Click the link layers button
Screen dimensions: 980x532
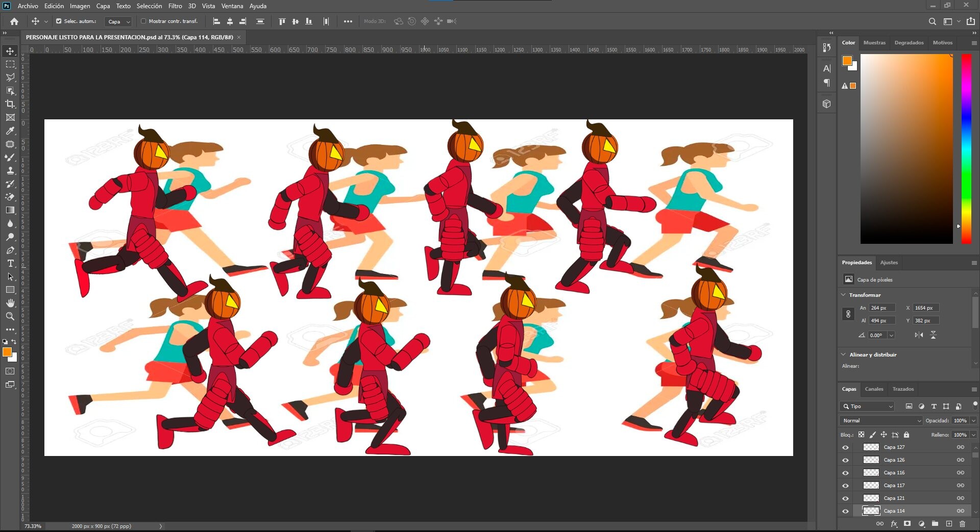(x=880, y=523)
